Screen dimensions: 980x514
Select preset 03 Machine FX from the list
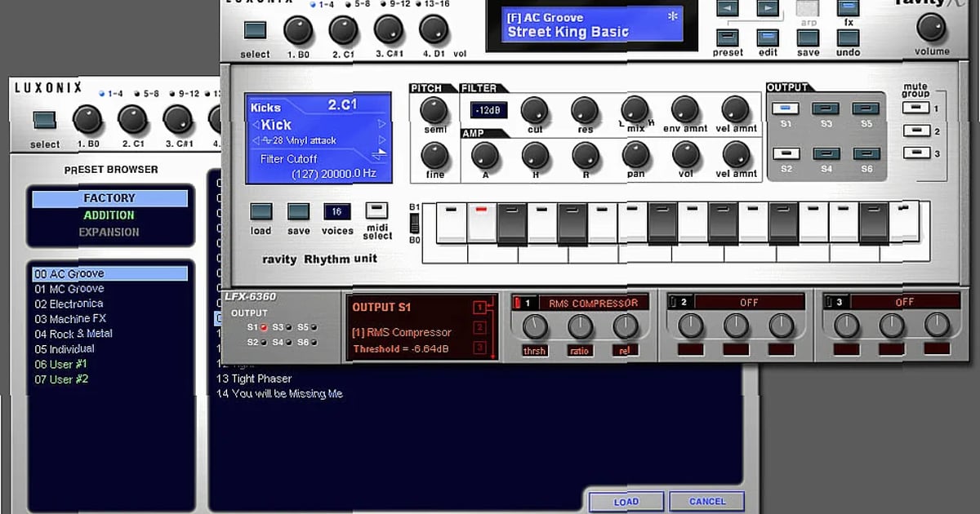coord(72,318)
